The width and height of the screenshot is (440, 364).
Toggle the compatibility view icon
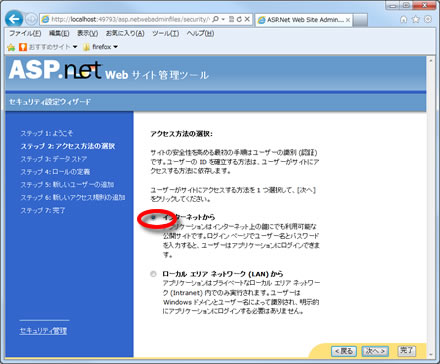pyautogui.click(x=232, y=19)
